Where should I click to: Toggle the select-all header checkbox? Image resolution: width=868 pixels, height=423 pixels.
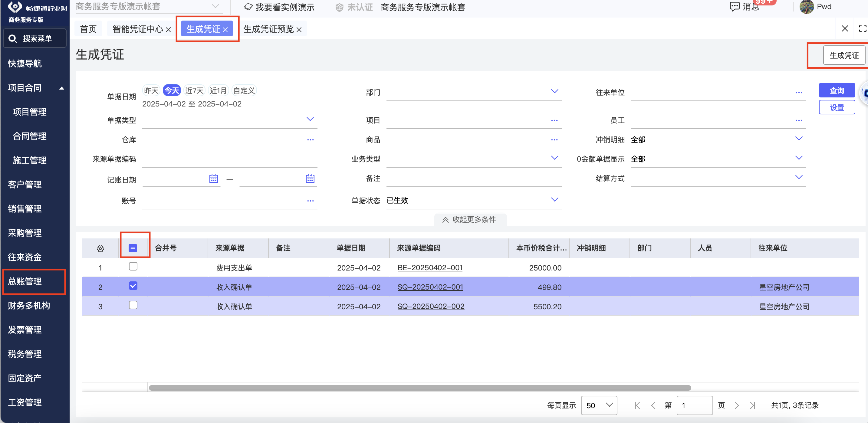(133, 248)
